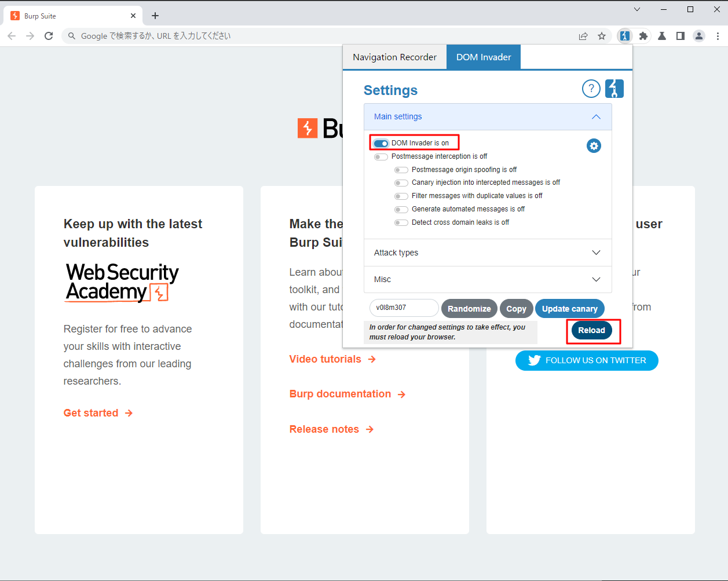
Task: Open the Chrome profile avatar
Action: click(699, 36)
